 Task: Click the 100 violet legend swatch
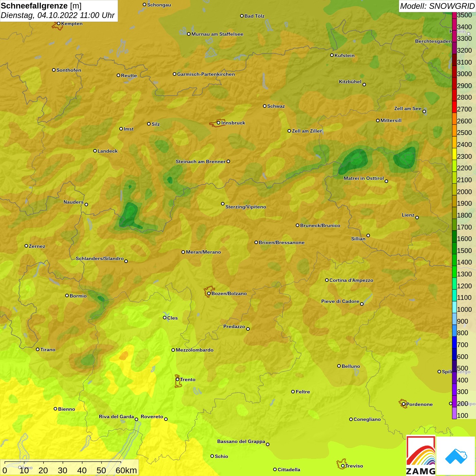pyautogui.click(x=454, y=413)
